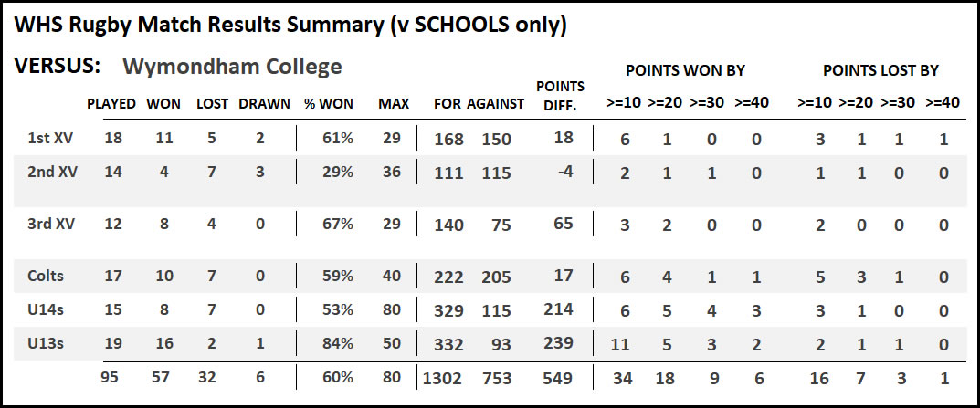This screenshot has width=980, height=408.
Task: Select the 1st XV row label
Action: [x=47, y=138]
